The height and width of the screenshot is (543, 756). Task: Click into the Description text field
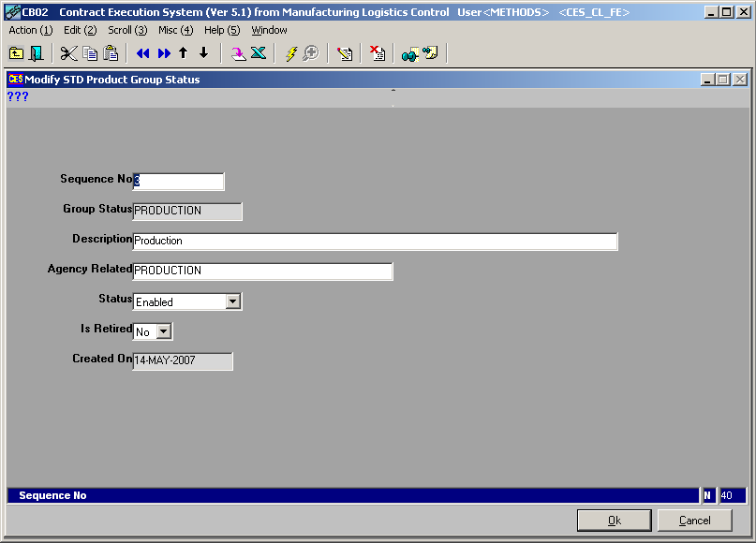point(375,242)
